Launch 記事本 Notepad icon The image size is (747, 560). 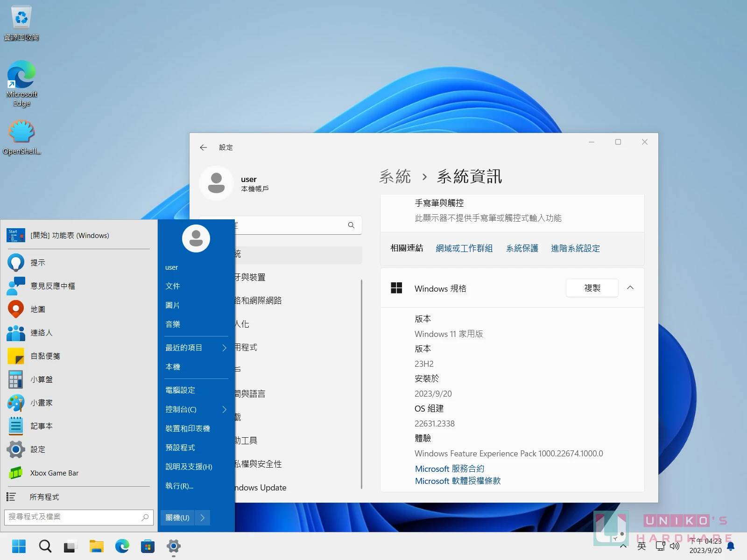pos(16,426)
